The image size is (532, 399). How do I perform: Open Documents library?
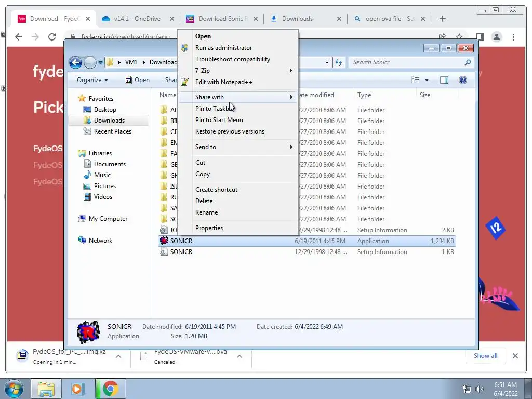click(110, 164)
